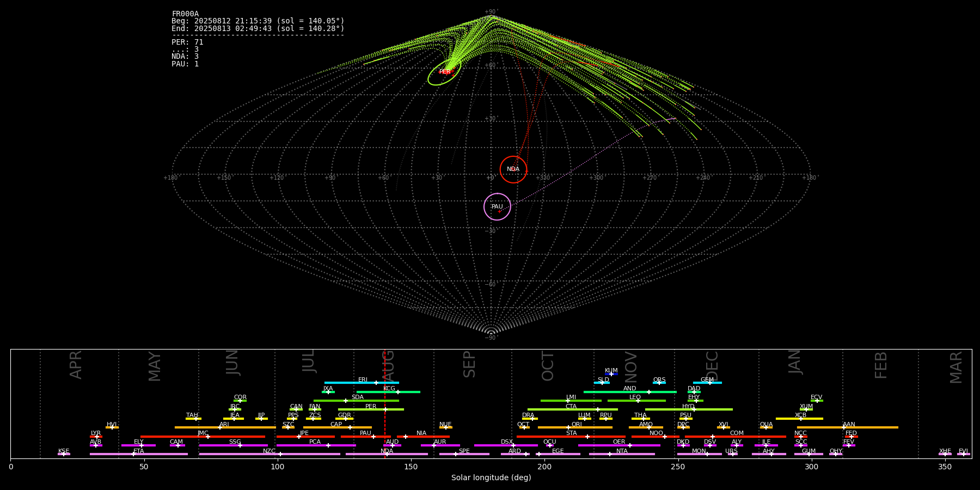Click the TAH shower label
980x490 pixels.
(x=192, y=415)
